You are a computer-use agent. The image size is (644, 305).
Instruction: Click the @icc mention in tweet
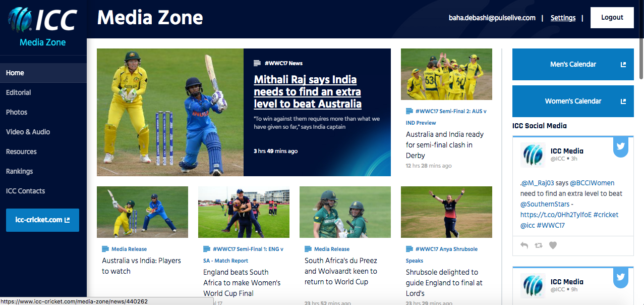pos(528,225)
